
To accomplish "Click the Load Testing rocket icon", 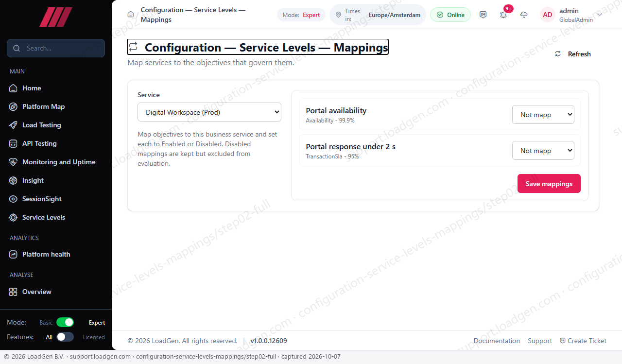I will (x=13, y=125).
